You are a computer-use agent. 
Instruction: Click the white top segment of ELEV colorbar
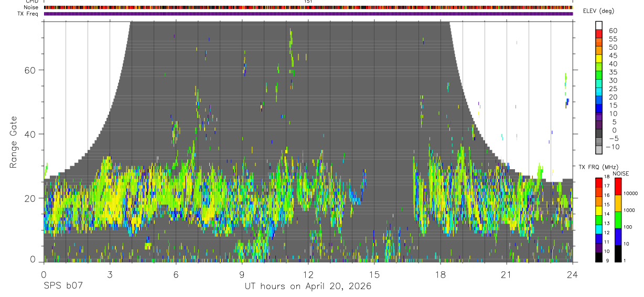click(599, 25)
